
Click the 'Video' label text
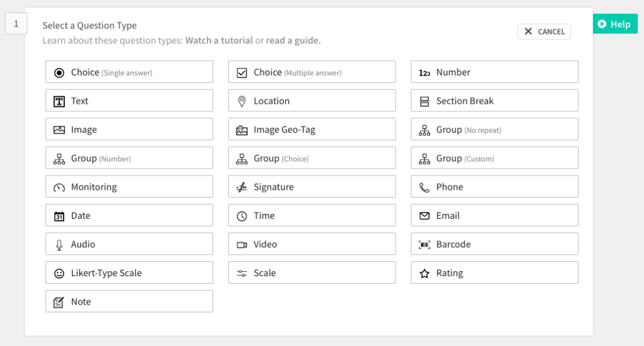[265, 245]
